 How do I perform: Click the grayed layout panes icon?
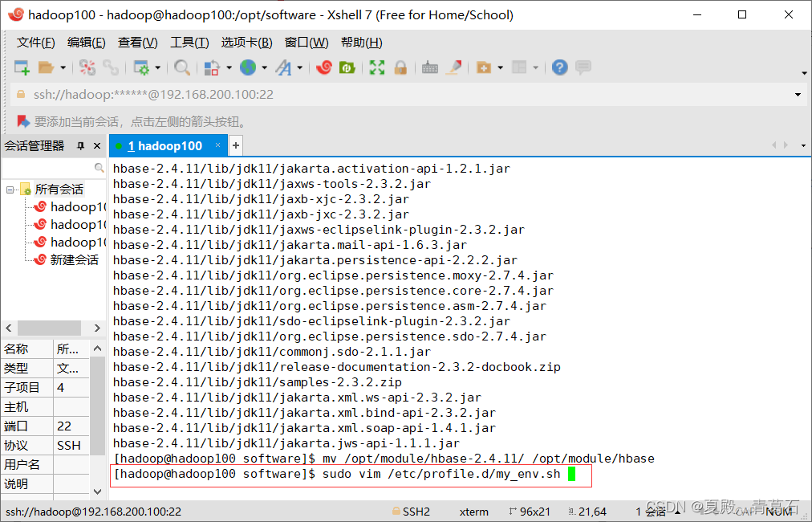coord(519,67)
